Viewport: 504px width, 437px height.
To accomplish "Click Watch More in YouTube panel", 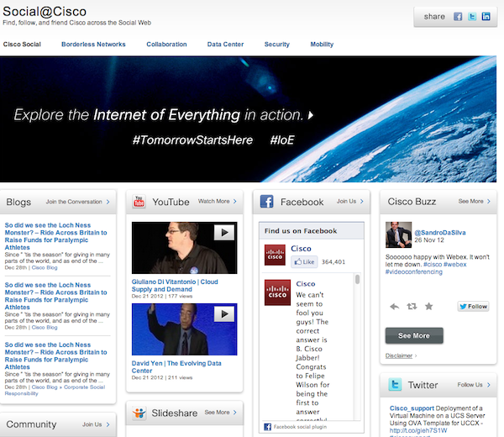I will click(213, 201).
